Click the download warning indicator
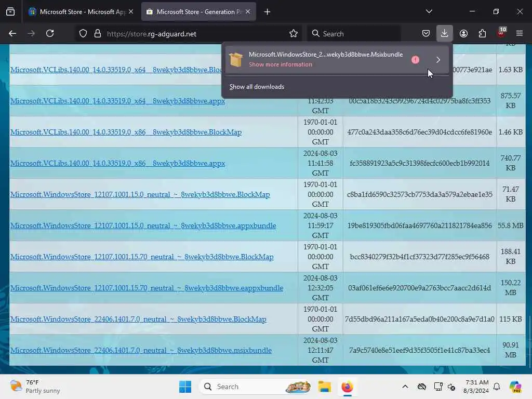Image resolution: width=532 pixels, height=399 pixels. click(415, 60)
